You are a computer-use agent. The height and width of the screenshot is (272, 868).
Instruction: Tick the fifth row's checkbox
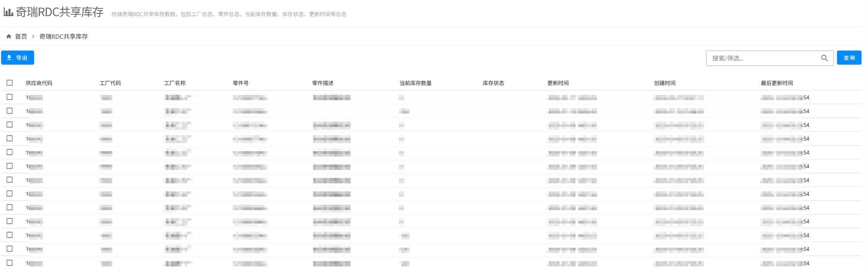10,152
